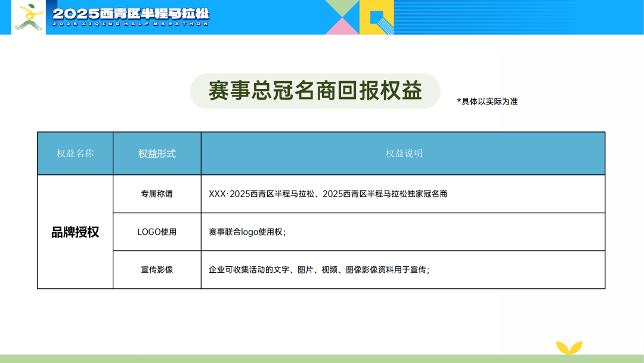Click the 权益说明 column header

(404, 153)
